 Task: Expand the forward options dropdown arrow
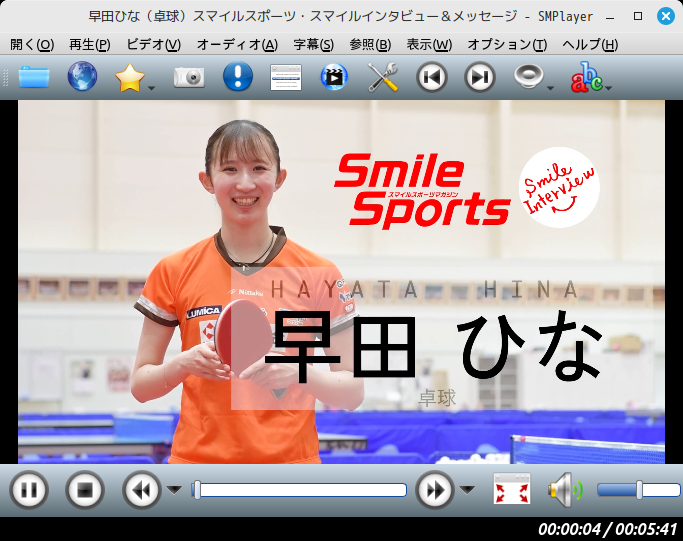(x=467, y=490)
